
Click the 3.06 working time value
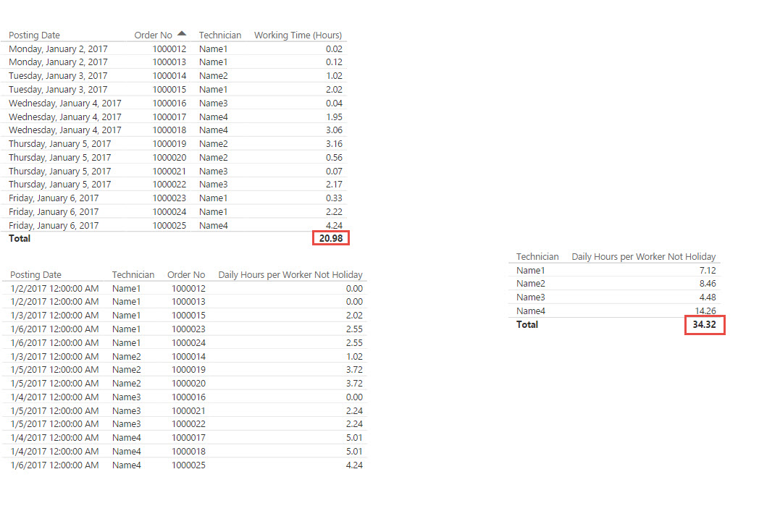coord(334,130)
